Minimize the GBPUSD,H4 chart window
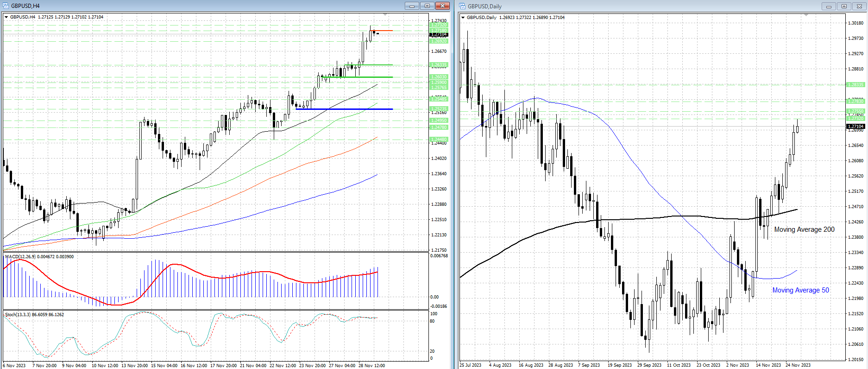 coord(411,6)
